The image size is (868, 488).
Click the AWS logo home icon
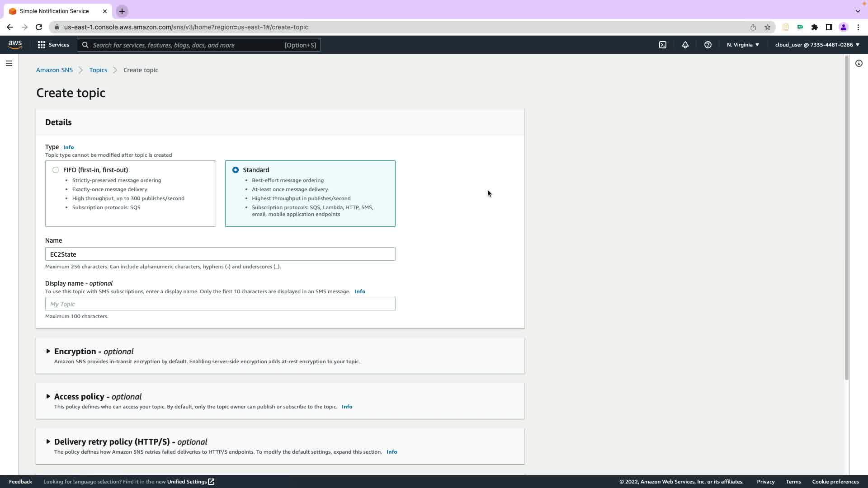pos(15,45)
